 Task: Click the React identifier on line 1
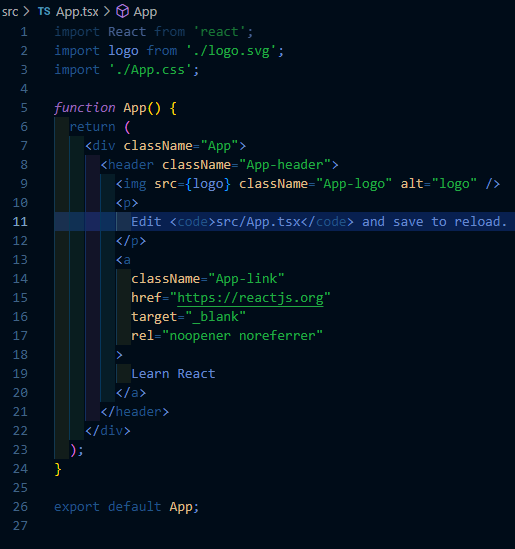click(x=127, y=32)
